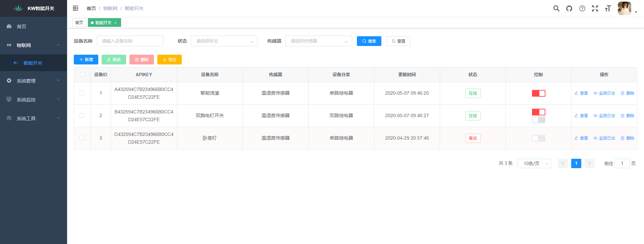Click the 设备名称 input field

pyautogui.click(x=130, y=41)
